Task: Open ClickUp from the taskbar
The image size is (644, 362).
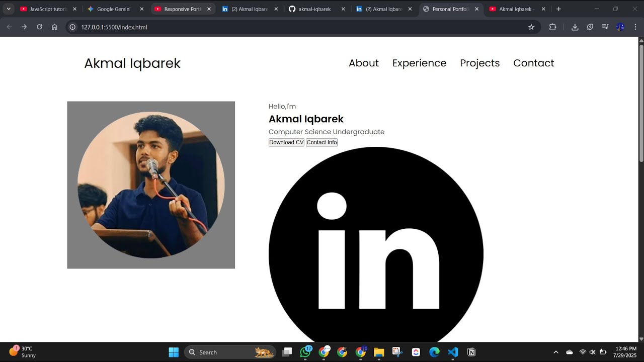Action: 416,352
